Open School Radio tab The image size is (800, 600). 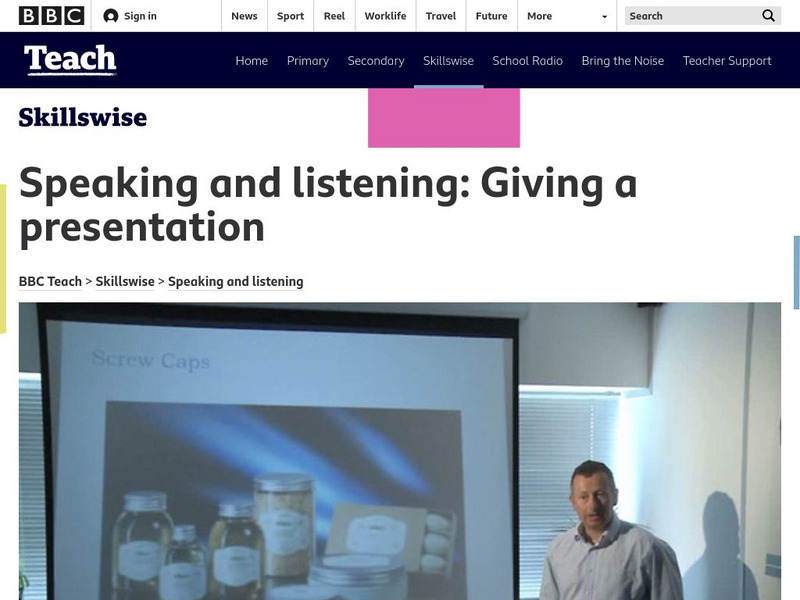pos(528,61)
